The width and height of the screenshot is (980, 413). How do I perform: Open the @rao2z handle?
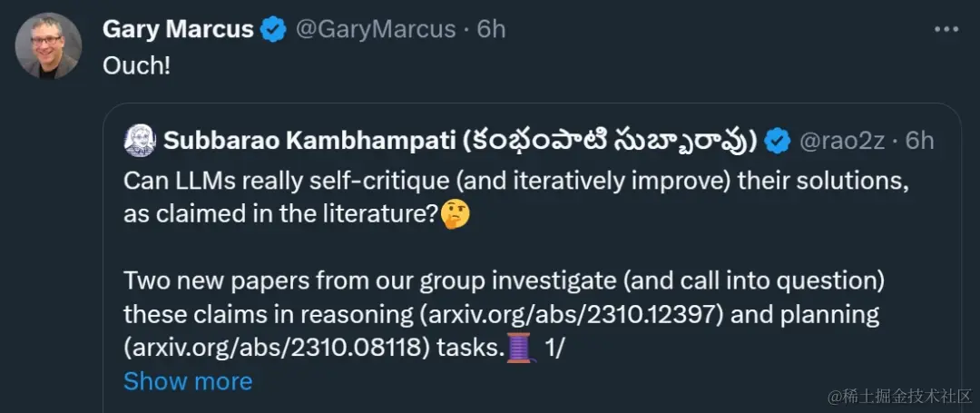pos(842,142)
